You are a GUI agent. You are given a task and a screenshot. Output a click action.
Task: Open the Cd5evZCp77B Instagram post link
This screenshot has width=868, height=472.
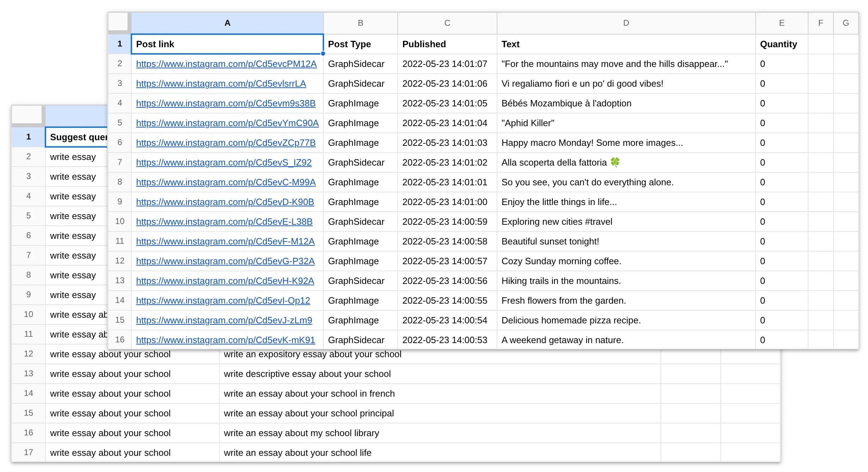[x=226, y=143]
